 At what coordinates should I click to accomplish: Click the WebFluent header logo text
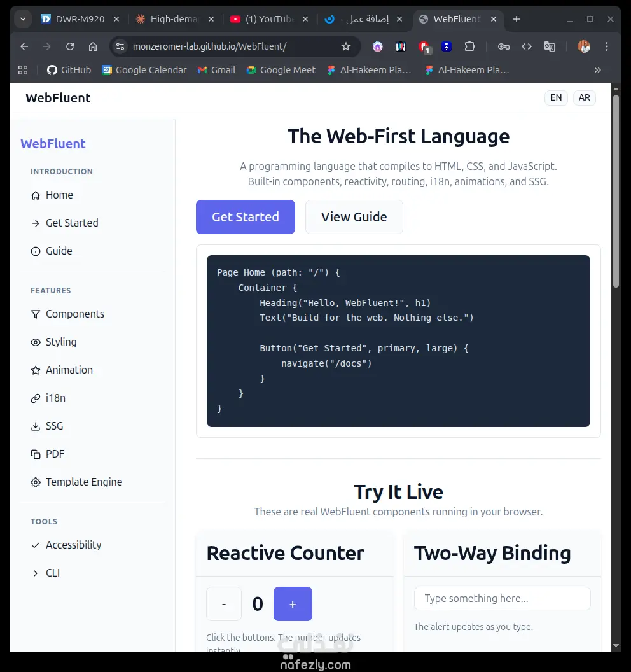pyautogui.click(x=58, y=98)
